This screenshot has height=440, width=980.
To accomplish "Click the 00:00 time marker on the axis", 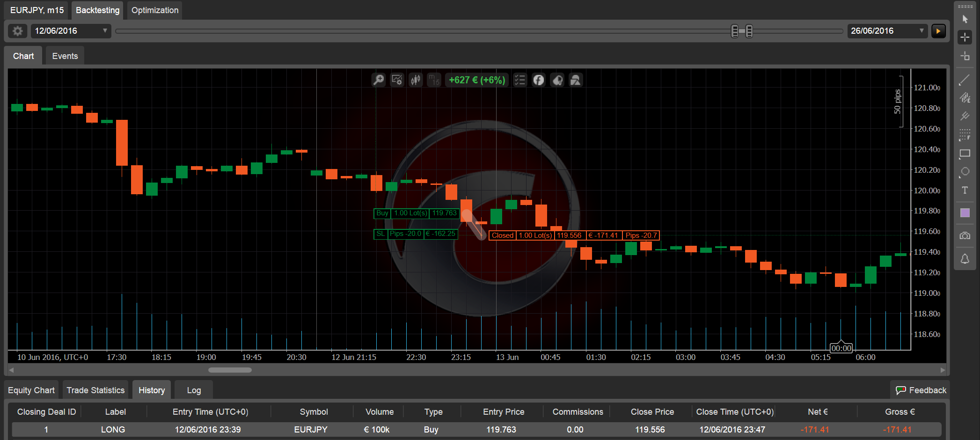I will 841,348.
